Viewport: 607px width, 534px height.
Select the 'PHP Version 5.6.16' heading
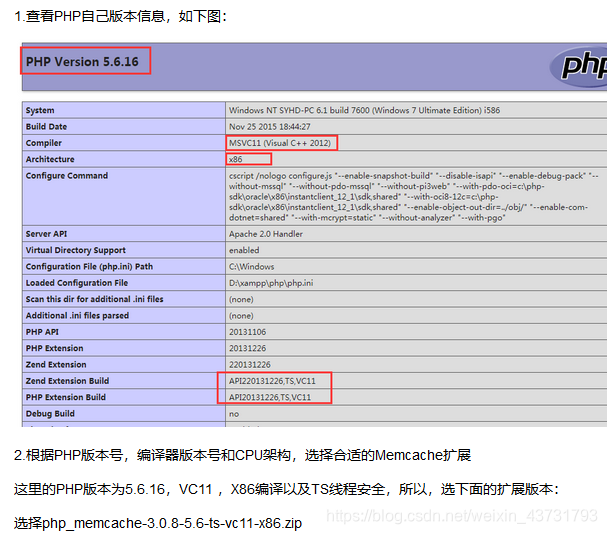coord(82,62)
